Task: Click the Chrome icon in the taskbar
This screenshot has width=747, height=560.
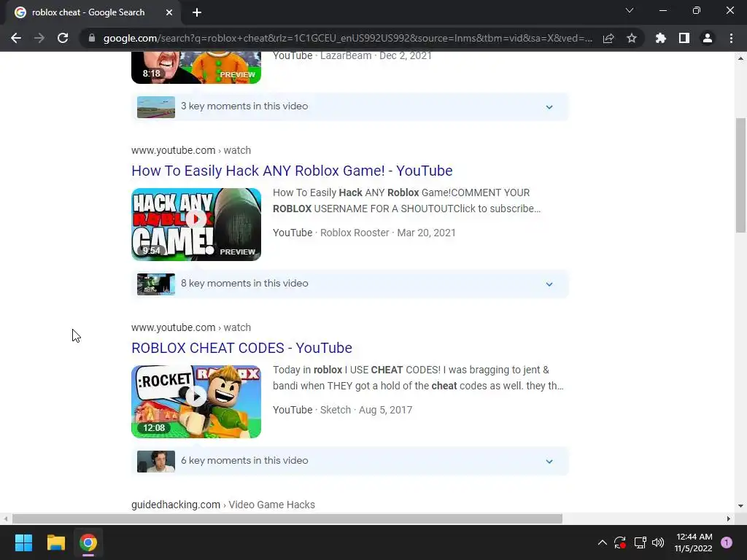Action: [x=88, y=542]
